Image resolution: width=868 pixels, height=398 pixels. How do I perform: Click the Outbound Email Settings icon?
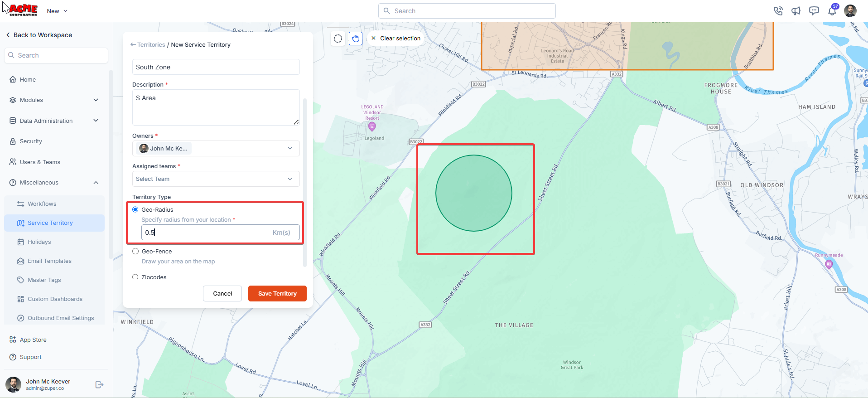[21, 318]
